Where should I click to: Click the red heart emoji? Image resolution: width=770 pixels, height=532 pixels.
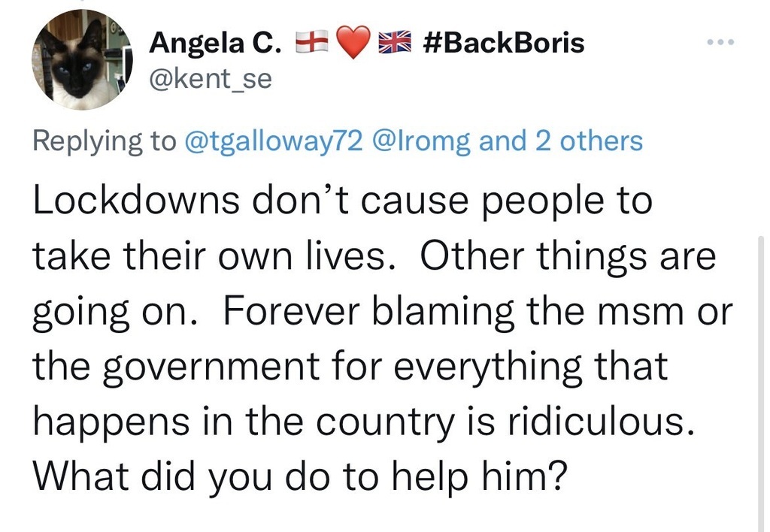pyautogui.click(x=351, y=44)
